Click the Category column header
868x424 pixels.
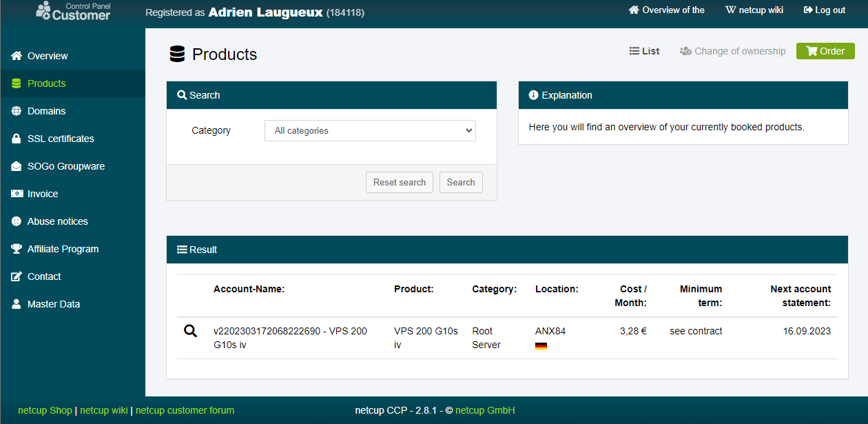[x=494, y=289]
